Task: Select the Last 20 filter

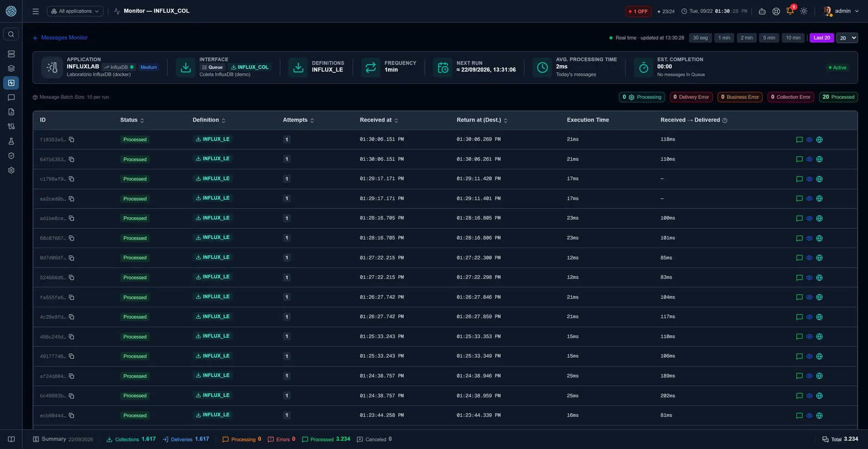Action: tap(821, 38)
